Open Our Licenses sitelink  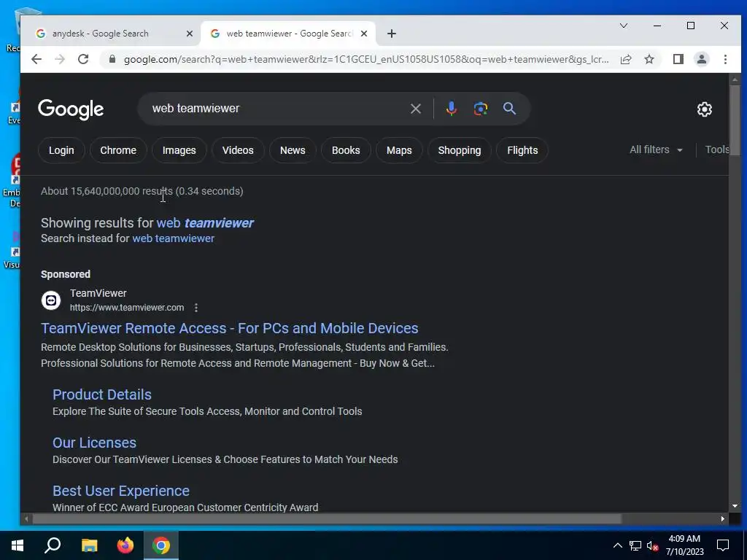[94, 443]
